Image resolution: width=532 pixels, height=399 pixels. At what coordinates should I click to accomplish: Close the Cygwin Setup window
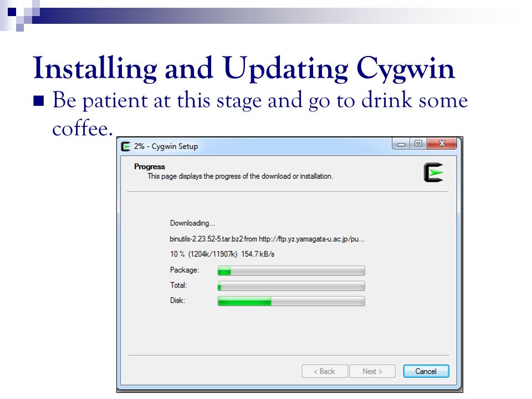click(442, 144)
